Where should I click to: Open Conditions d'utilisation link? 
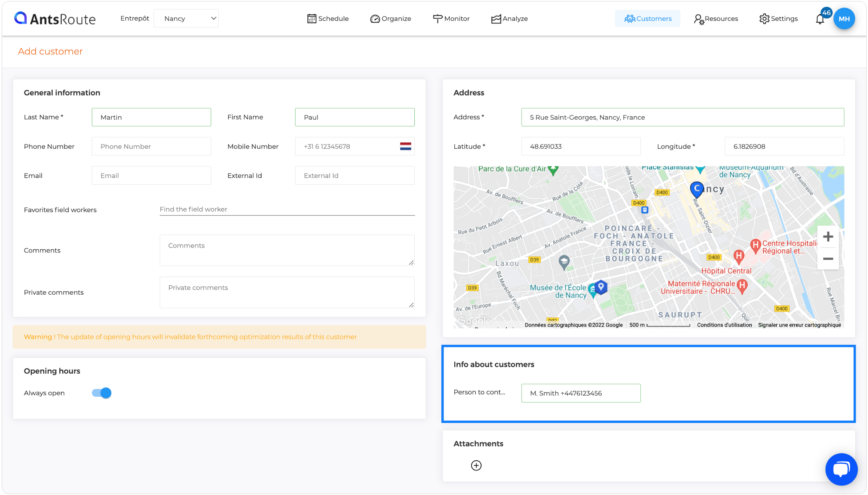(724, 325)
